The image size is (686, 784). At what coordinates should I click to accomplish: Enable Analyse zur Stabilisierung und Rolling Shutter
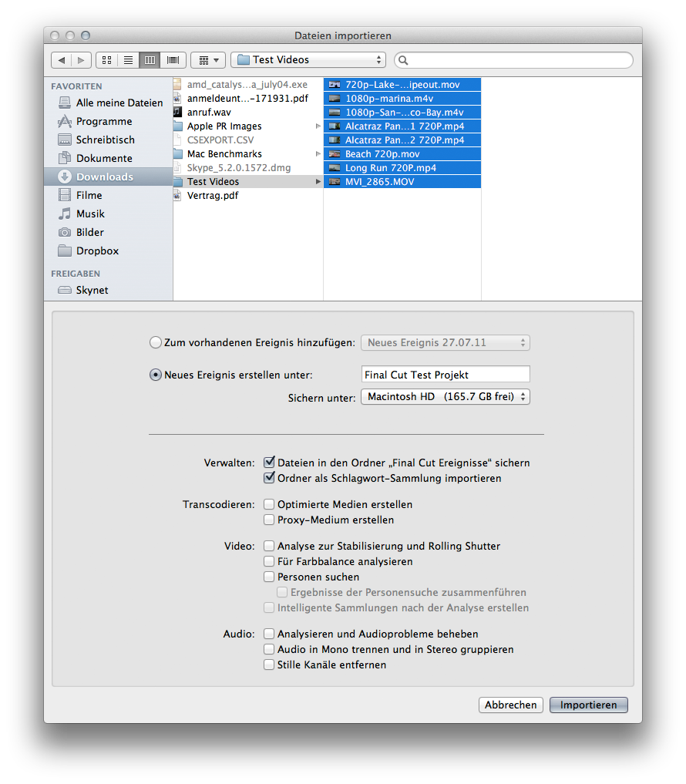[x=269, y=546]
